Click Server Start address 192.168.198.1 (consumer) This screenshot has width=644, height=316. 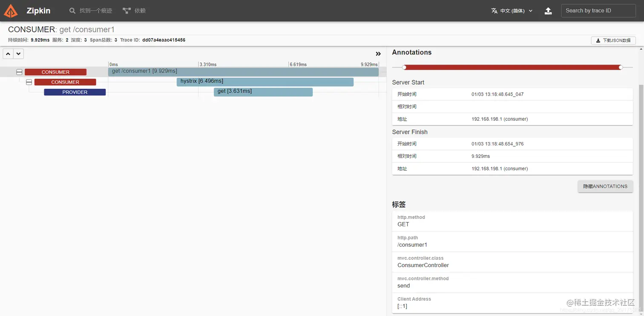[500, 119]
